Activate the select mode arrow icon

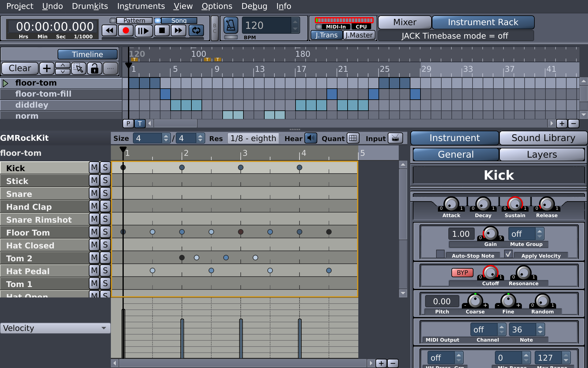(x=79, y=68)
